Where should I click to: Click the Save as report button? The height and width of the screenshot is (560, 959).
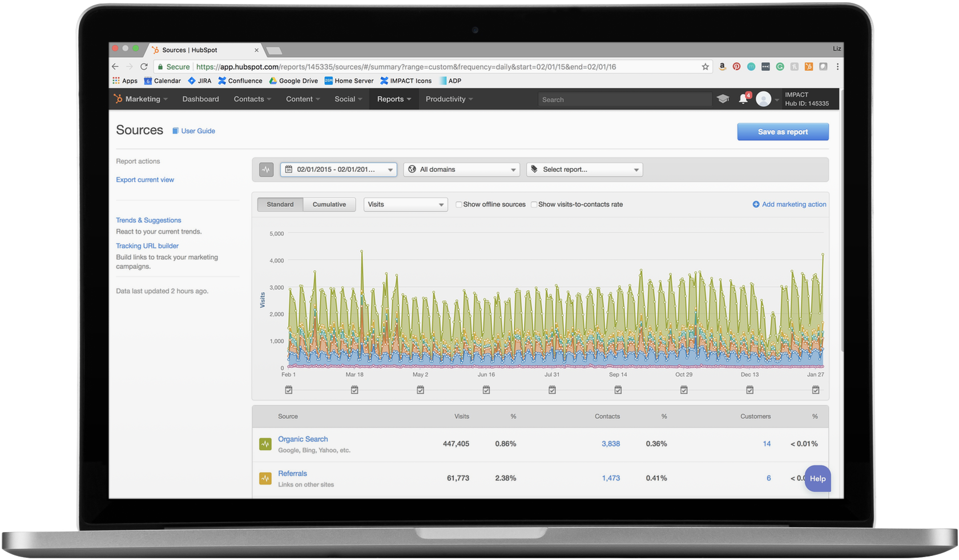(x=783, y=132)
